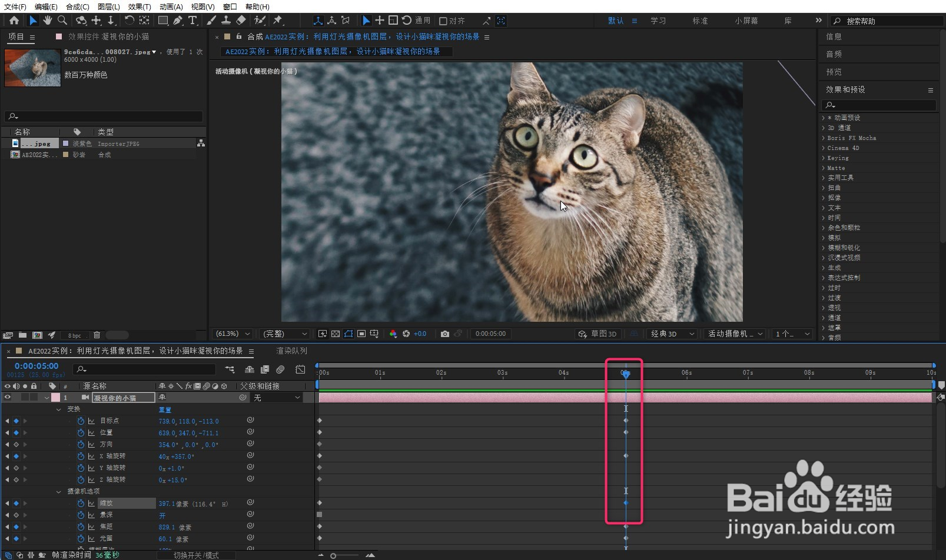Create a new folder in Project panel
The width and height of the screenshot is (946, 560).
(x=22, y=335)
